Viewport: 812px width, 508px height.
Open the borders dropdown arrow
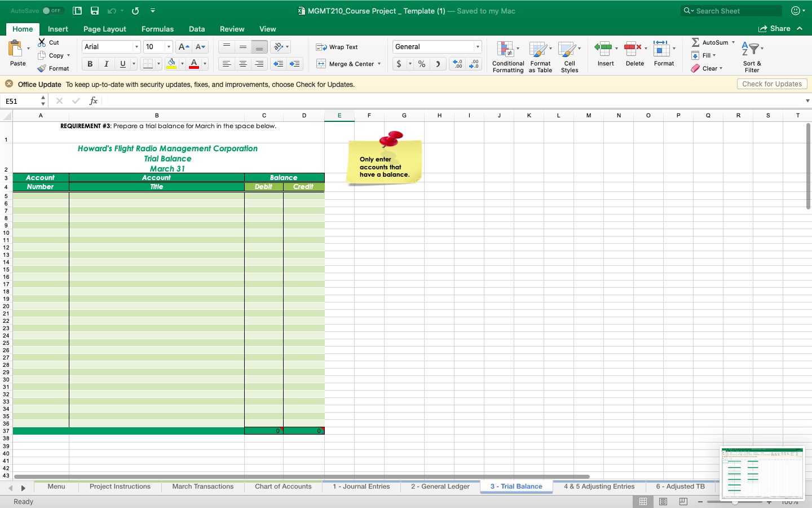point(158,64)
